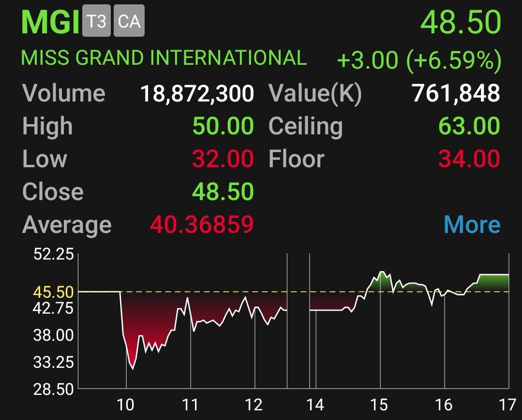This screenshot has width=522, height=420.
Task: Tap the High price 50.00
Action: coord(223,126)
